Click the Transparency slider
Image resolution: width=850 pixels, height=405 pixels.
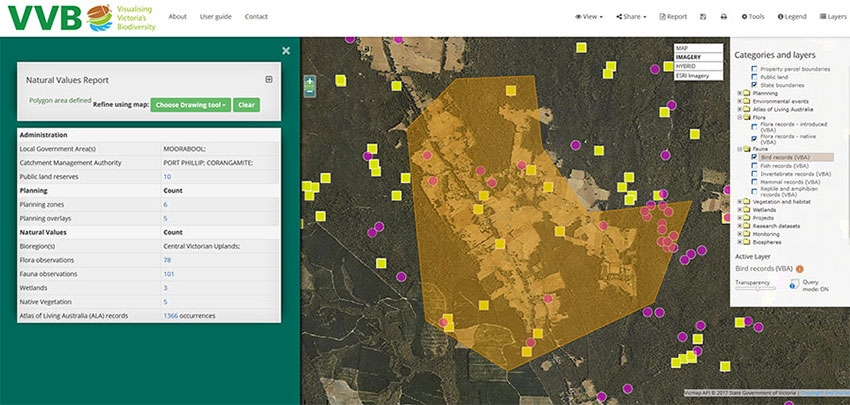(x=756, y=288)
